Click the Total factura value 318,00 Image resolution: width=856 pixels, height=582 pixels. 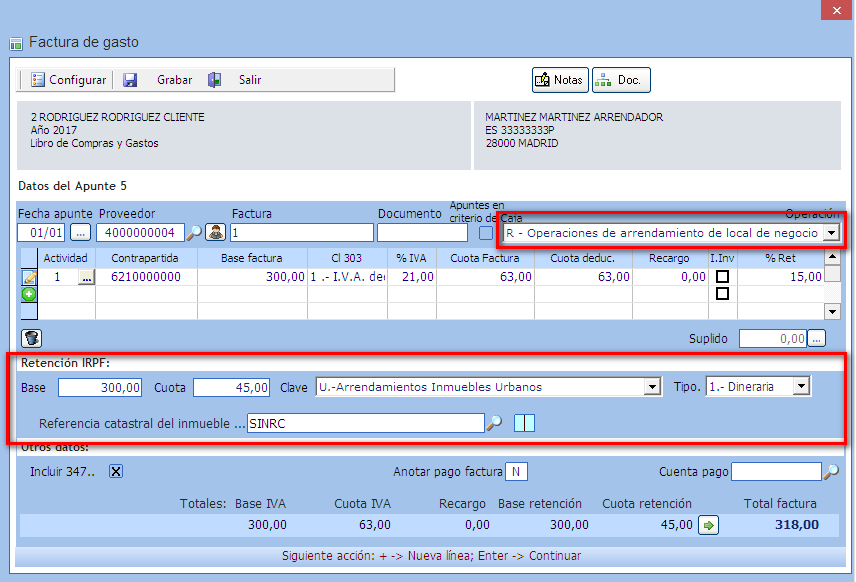point(796,525)
